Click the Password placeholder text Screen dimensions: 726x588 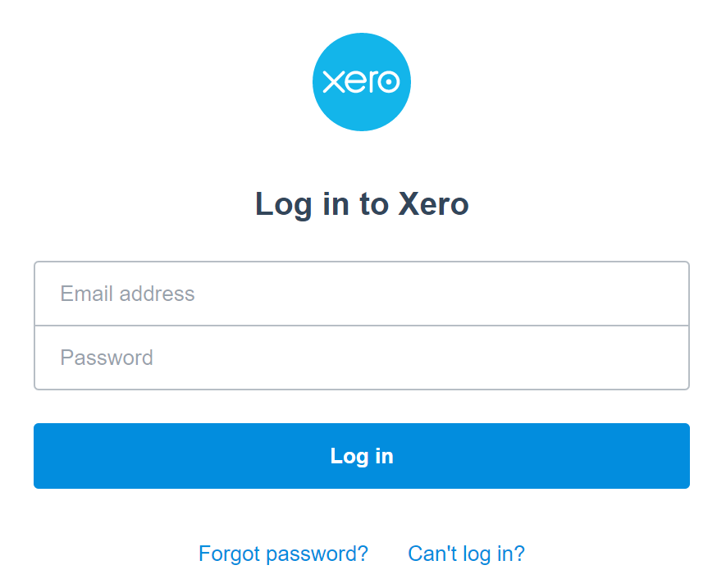107,358
